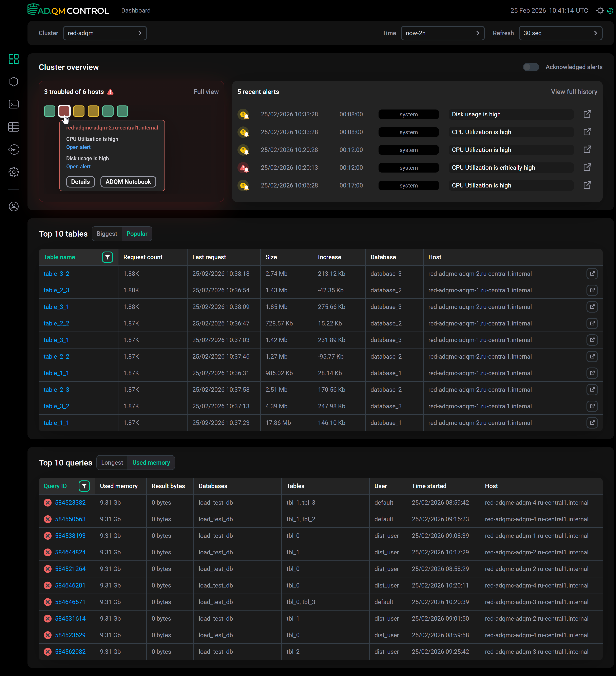Select the second yellow host square
The height and width of the screenshot is (676, 616).
(93, 111)
